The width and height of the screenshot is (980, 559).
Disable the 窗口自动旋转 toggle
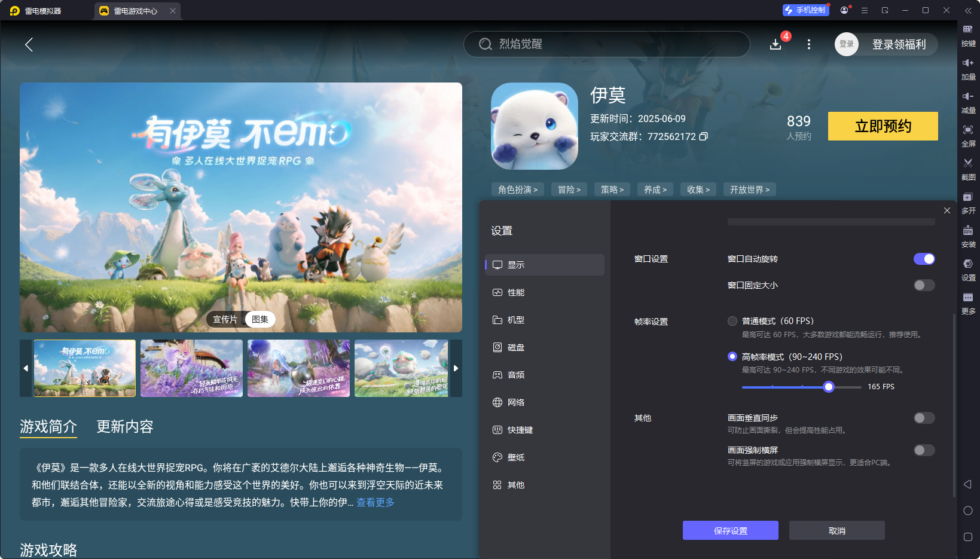click(924, 259)
